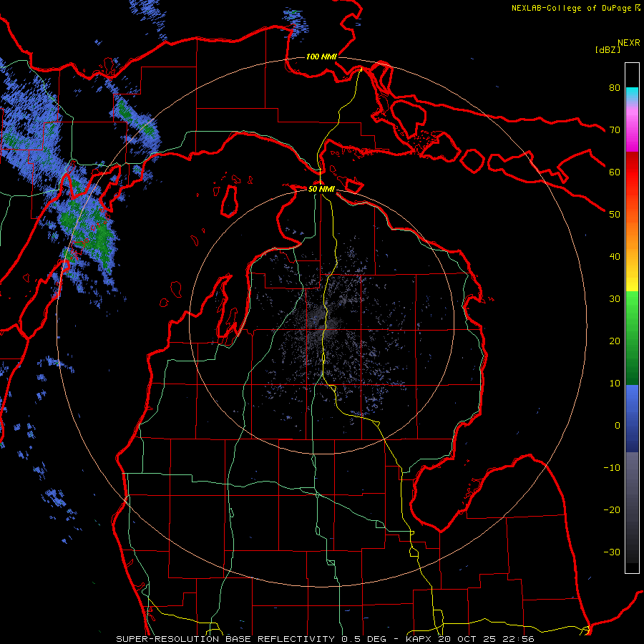This screenshot has width=644, height=644.
Task: Click the -20 dBZ scale value
Action: [612, 509]
